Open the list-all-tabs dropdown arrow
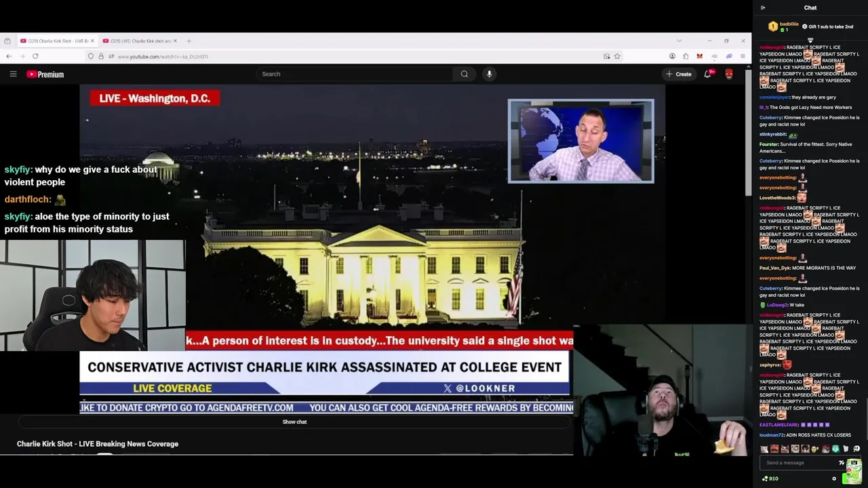The height and width of the screenshot is (488, 868). pos(679,41)
